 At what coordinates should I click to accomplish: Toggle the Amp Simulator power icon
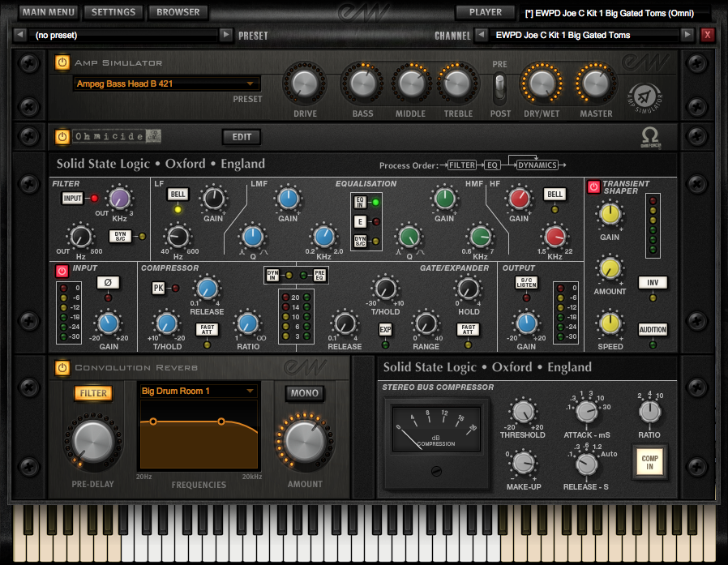pyautogui.click(x=62, y=62)
